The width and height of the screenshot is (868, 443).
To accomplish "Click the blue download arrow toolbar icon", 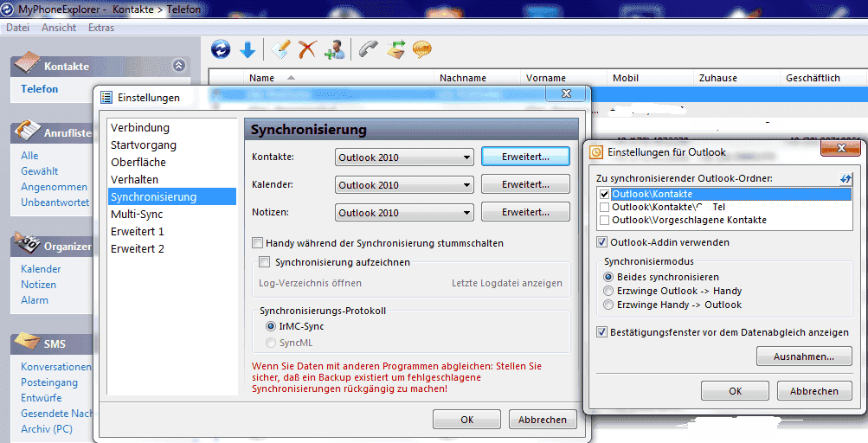I will (248, 50).
